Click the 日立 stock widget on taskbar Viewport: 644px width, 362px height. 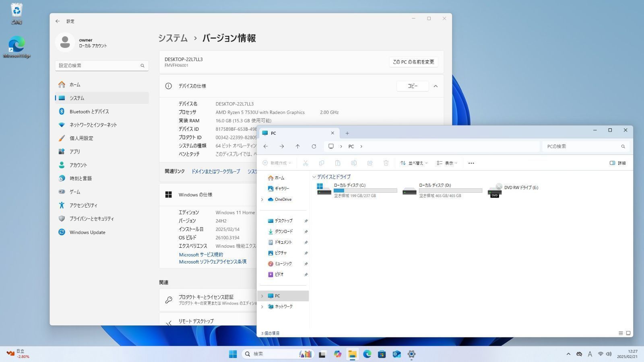[18, 354]
